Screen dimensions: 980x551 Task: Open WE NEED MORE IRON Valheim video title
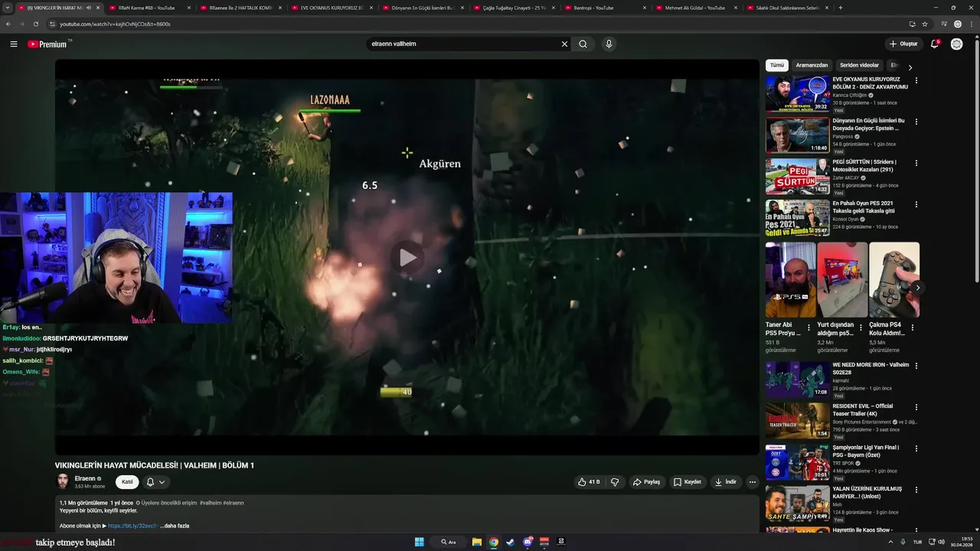[871, 368]
